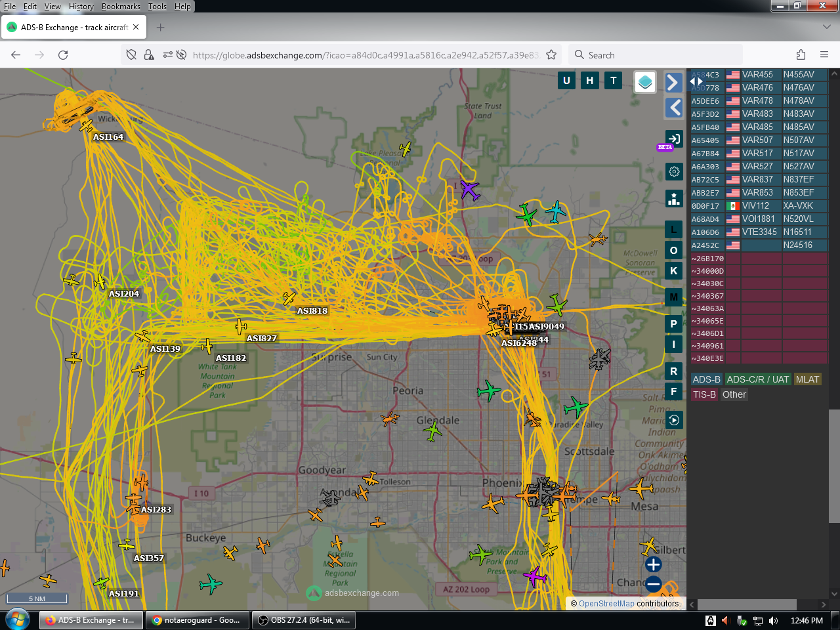Go back to the previous page
The height and width of the screenshot is (630, 840).
pyautogui.click(x=16, y=55)
